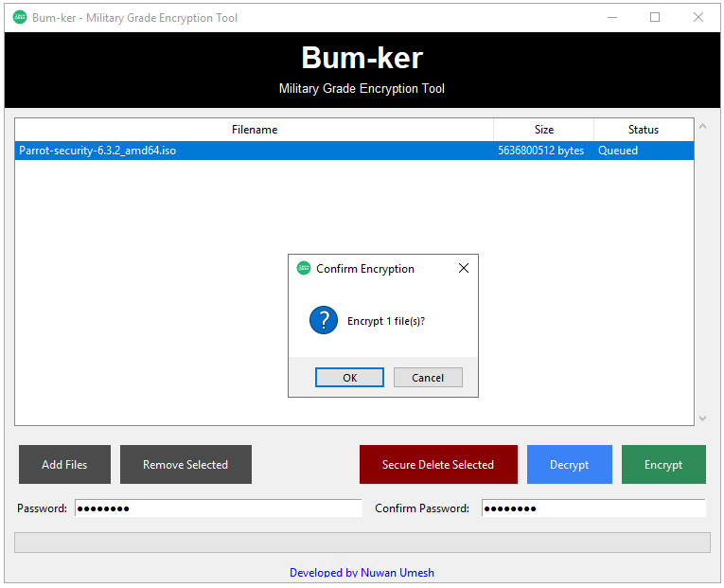
Task: Click the Remove Selected button
Action: coord(185,464)
